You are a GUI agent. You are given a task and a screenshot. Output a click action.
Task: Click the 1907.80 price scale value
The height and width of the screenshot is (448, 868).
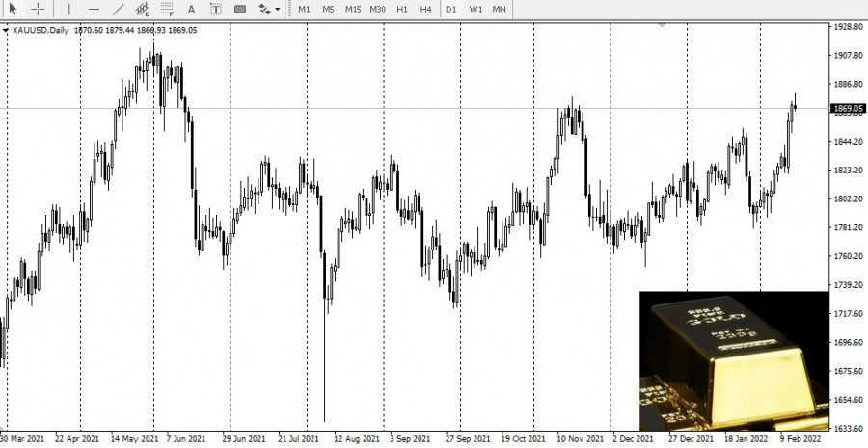click(x=849, y=55)
